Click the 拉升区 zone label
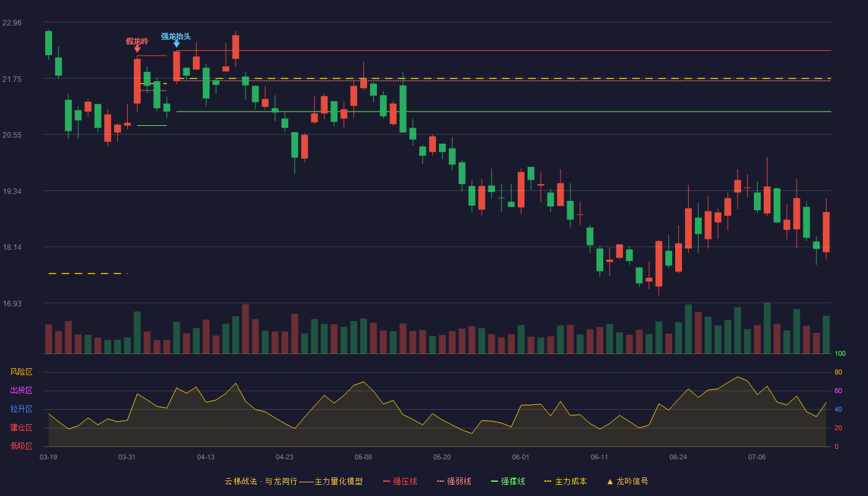 (x=21, y=409)
